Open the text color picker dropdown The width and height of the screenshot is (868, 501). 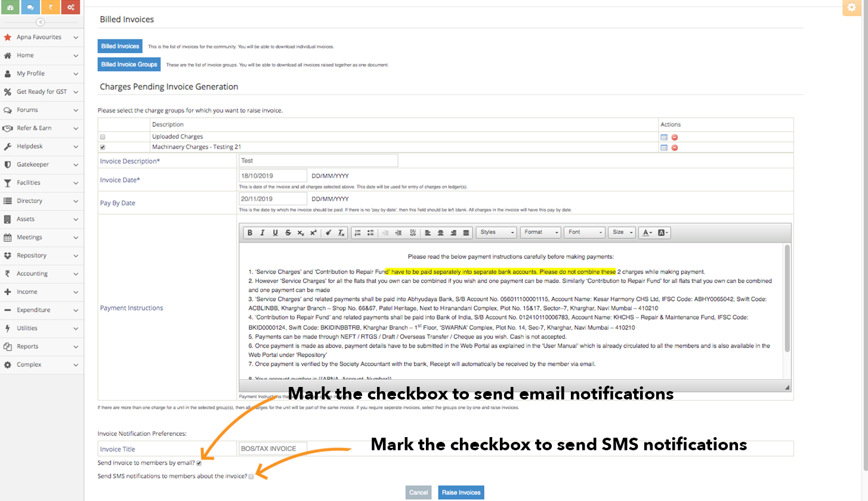pyautogui.click(x=648, y=232)
